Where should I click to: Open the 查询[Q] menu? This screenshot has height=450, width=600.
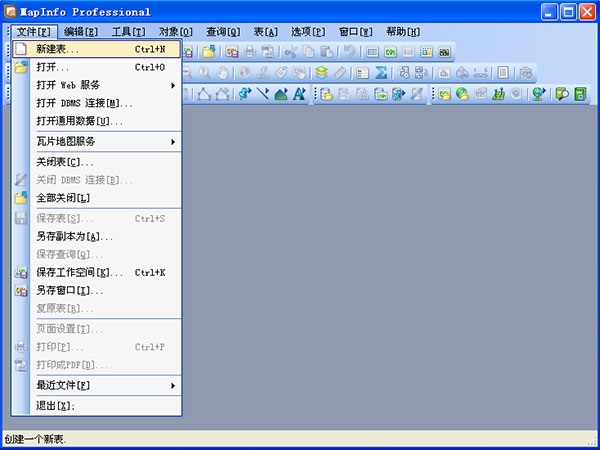tap(223, 32)
